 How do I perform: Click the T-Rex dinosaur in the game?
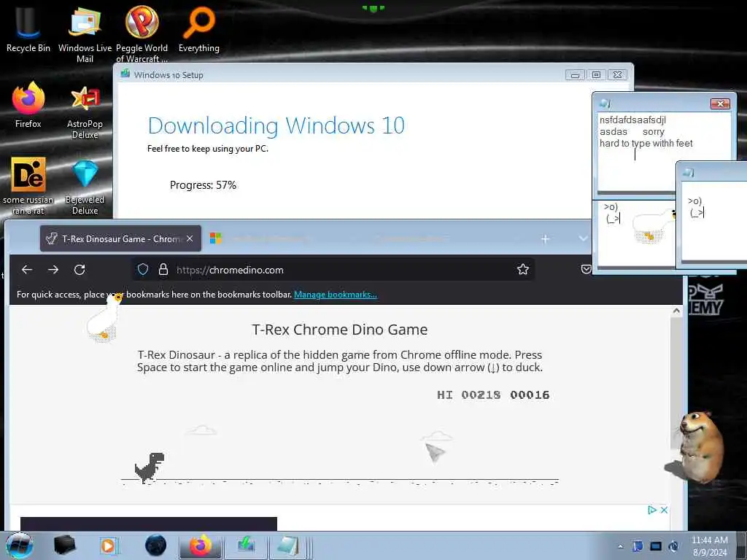[150, 467]
